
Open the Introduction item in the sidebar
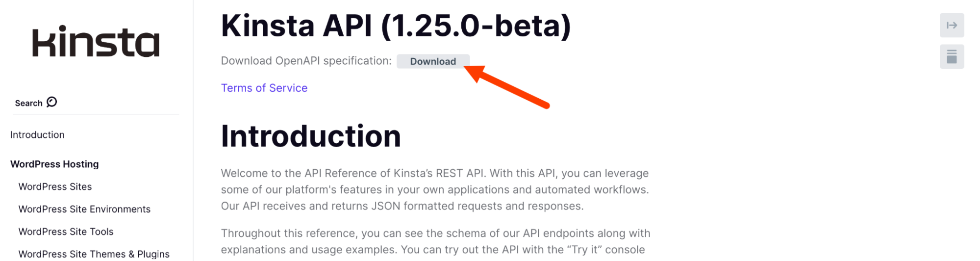click(37, 135)
